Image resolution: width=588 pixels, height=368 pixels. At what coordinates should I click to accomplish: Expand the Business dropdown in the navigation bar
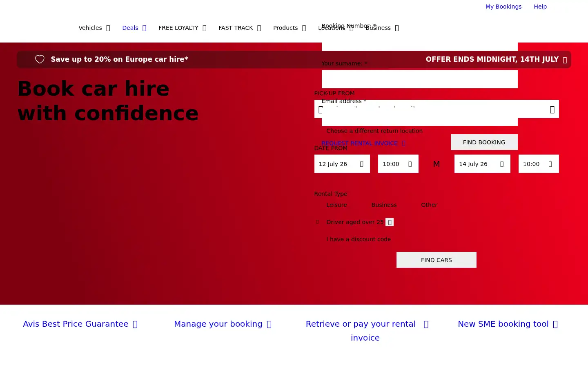(x=382, y=28)
